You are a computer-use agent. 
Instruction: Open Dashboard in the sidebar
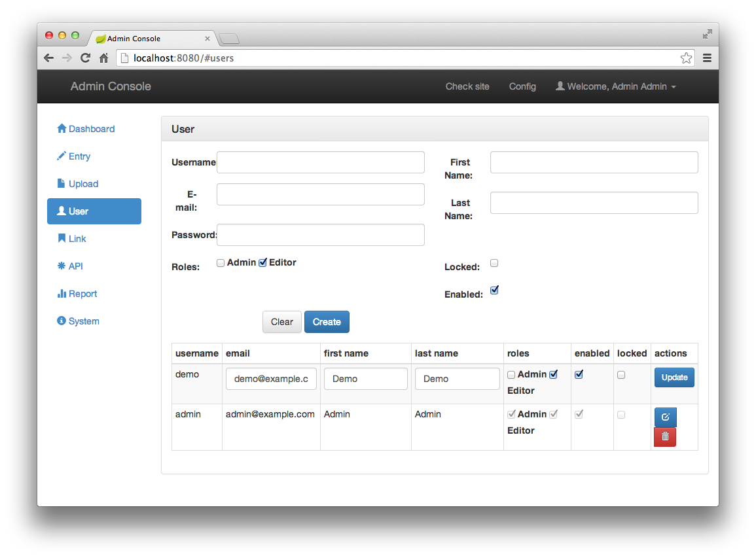pyautogui.click(x=86, y=129)
